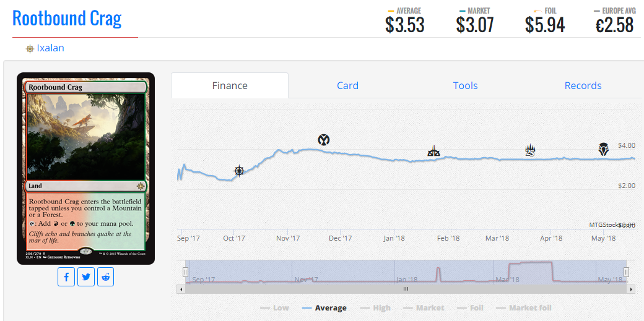Click the Nov '17 axis label
The height and width of the screenshot is (321, 644).
(289, 238)
